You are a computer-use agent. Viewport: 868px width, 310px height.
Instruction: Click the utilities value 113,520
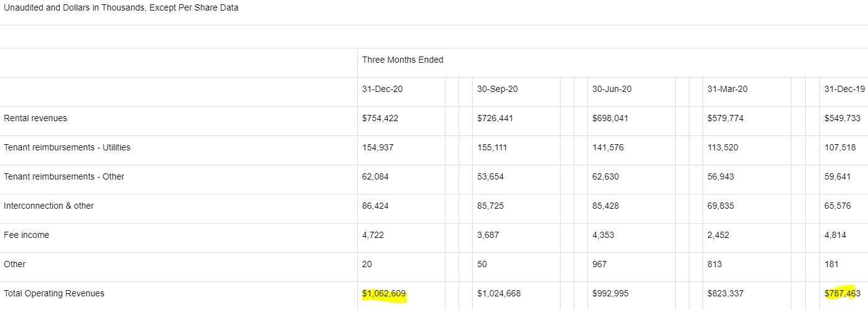tap(723, 147)
